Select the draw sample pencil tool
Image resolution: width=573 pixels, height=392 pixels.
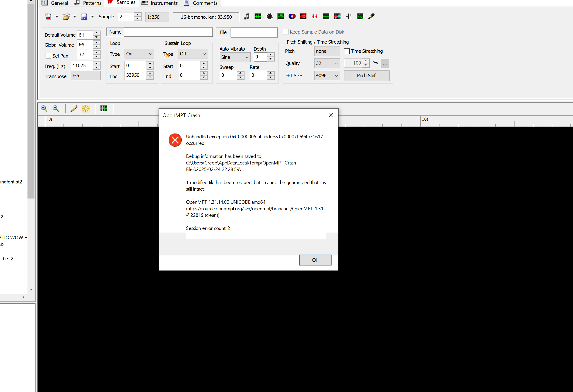pos(74,108)
